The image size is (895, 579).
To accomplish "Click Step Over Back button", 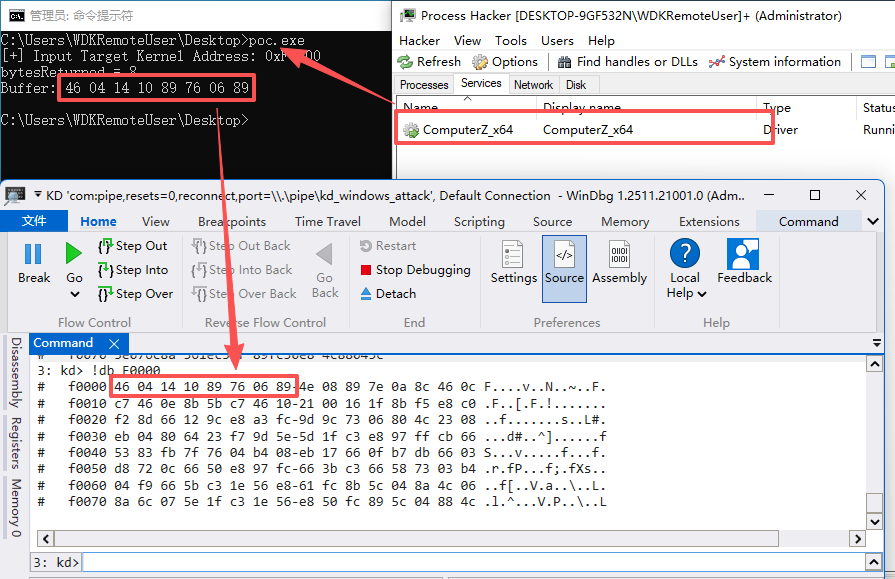I will [244, 294].
